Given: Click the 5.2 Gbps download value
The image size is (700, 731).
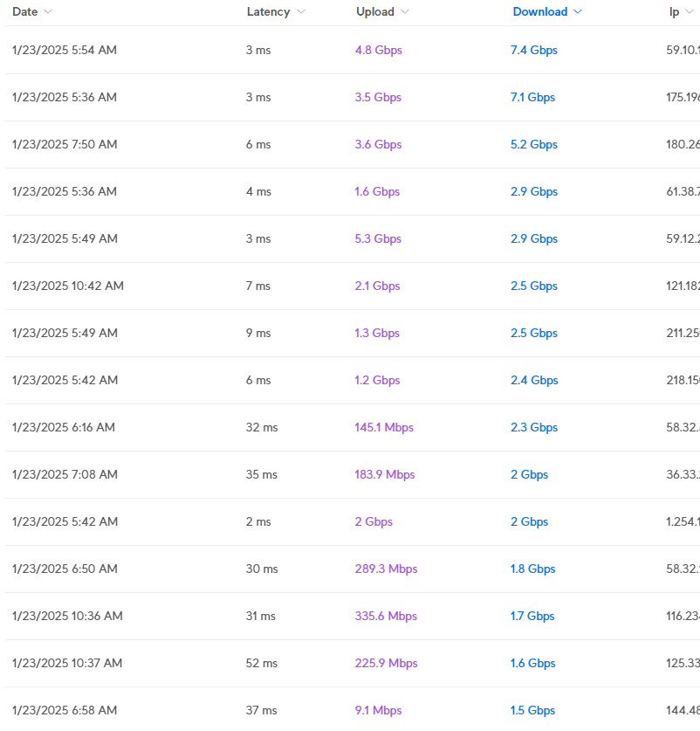Looking at the screenshot, I should pyautogui.click(x=533, y=145).
